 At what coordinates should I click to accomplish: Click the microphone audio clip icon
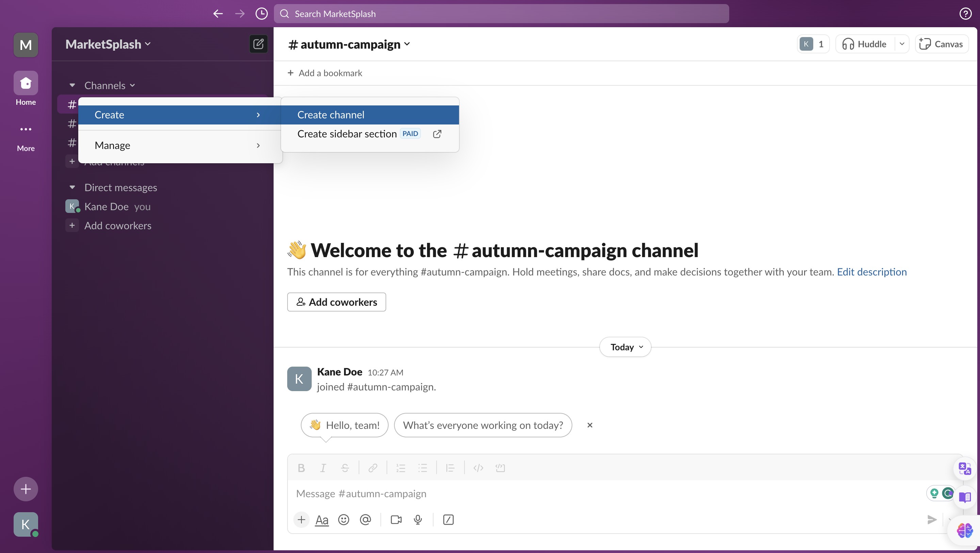418,520
